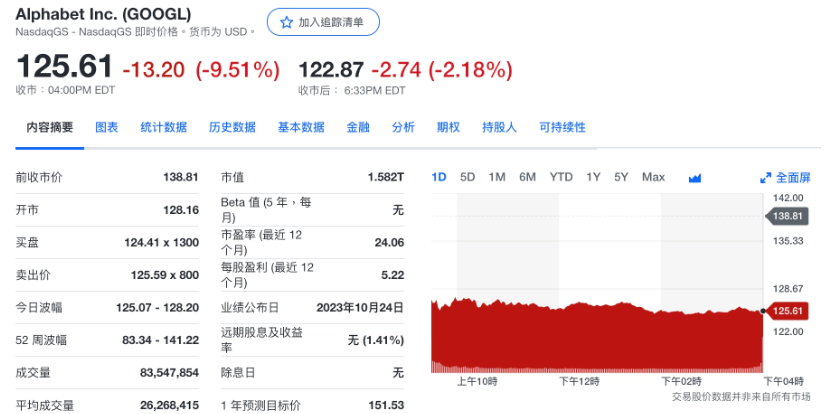The width and height of the screenshot is (824, 414).
Task: Click the 买盘 bid value 124.41 x 1300
Action: [161, 243]
